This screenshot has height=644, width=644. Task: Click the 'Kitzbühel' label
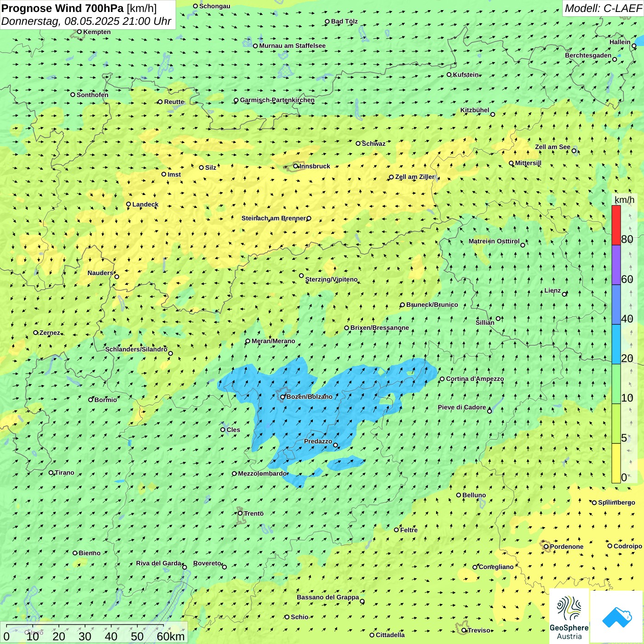pyautogui.click(x=475, y=110)
